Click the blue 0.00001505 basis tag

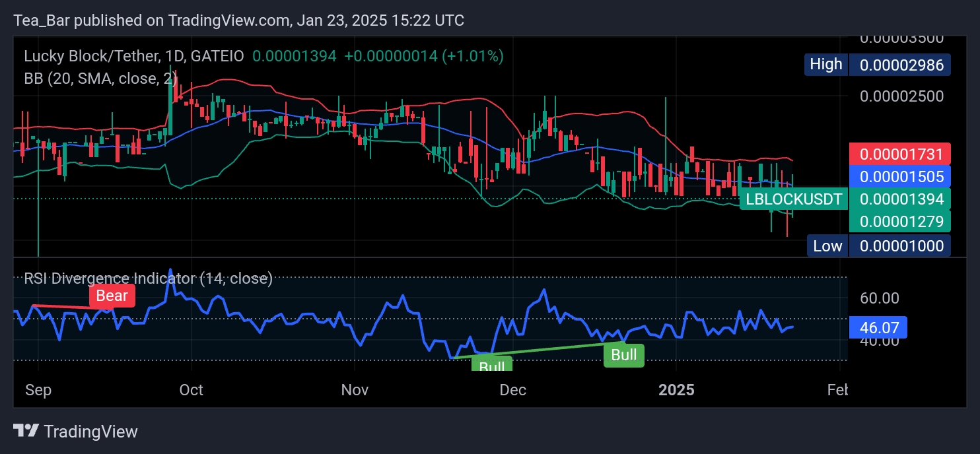coord(900,176)
